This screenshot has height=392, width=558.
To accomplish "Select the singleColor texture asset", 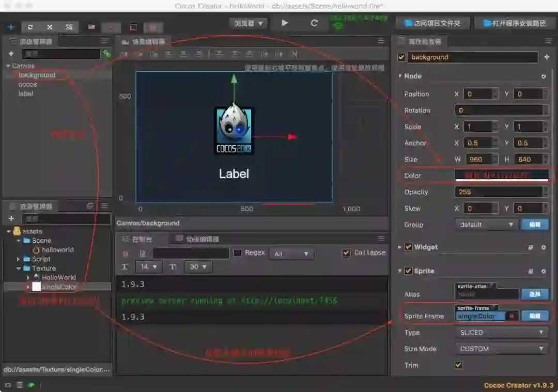I will pyautogui.click(x=59, y=287).
